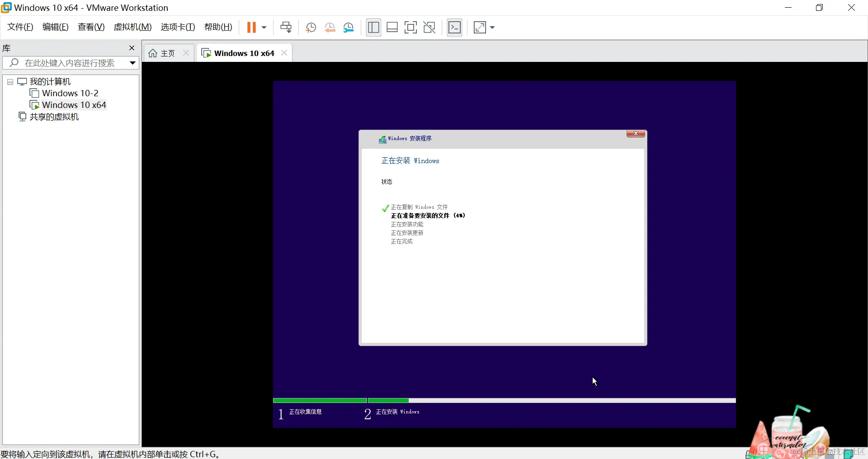This screenshot has height=459, width=868.
Task: Pause the virtual machine
Action: (251, 28)
